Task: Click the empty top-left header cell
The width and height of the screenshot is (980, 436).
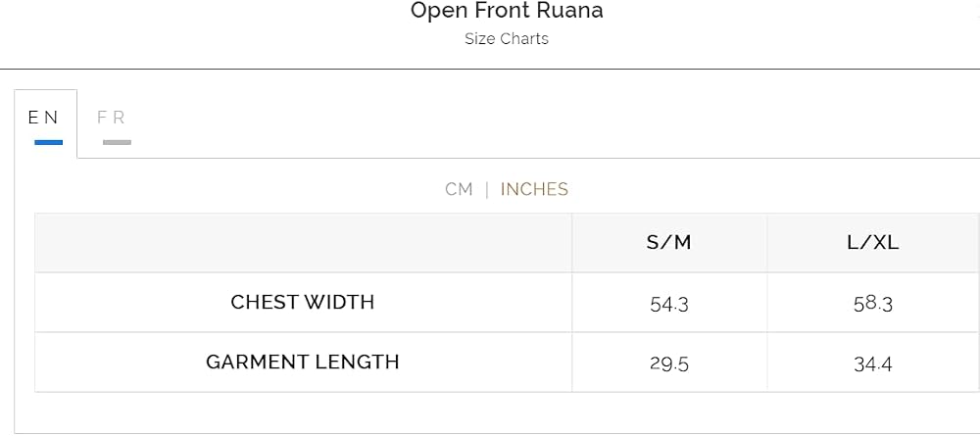Action: 303,242
